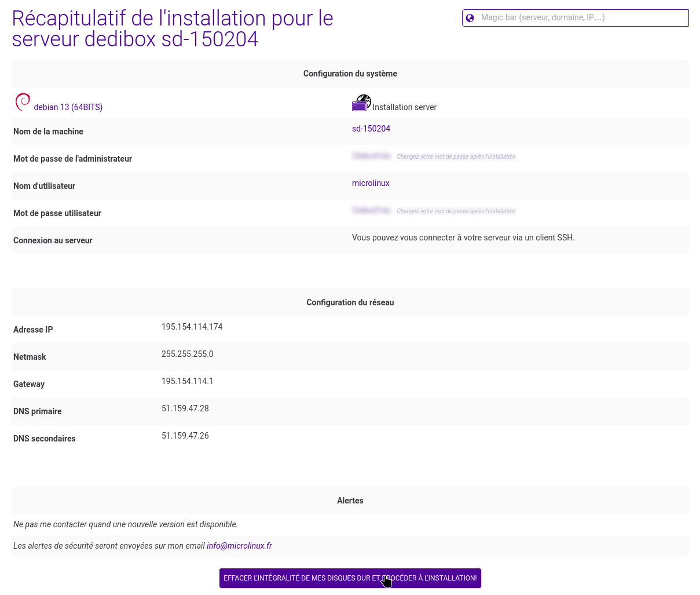Click the netmask value 255.255.255.0
This screenshot has width=700, height=595.
187,354
